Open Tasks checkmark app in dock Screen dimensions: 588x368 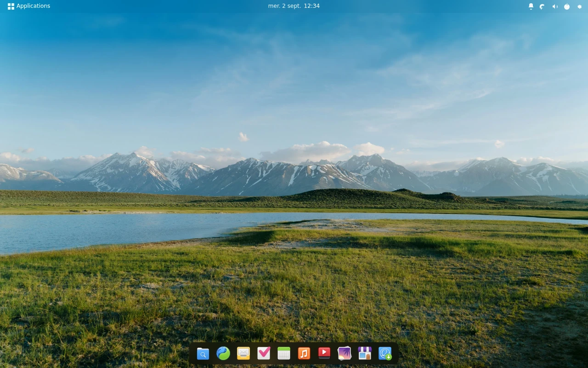click(x=264, y=353)
